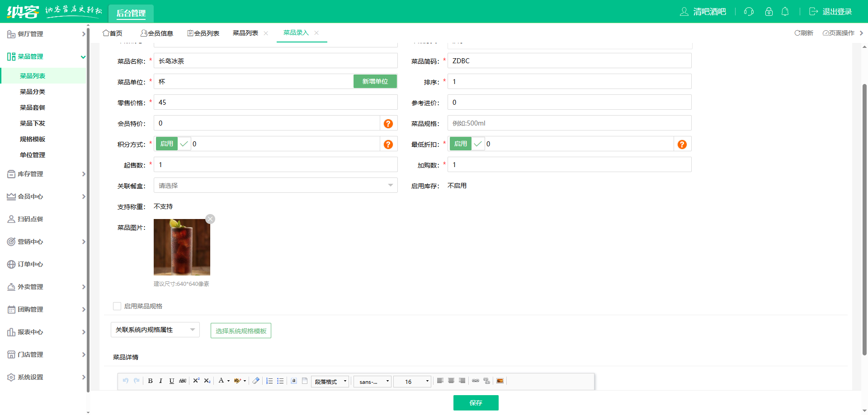Remove the drink photo via its X badge
This screenshot has height=415, width=868.
pyautogui.click(x=210, y=219)
